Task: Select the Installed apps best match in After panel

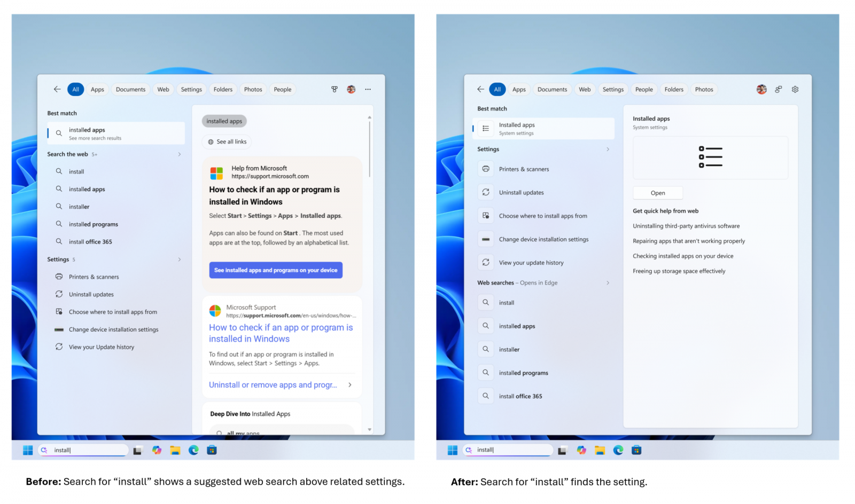Action: tap(543, 129)
